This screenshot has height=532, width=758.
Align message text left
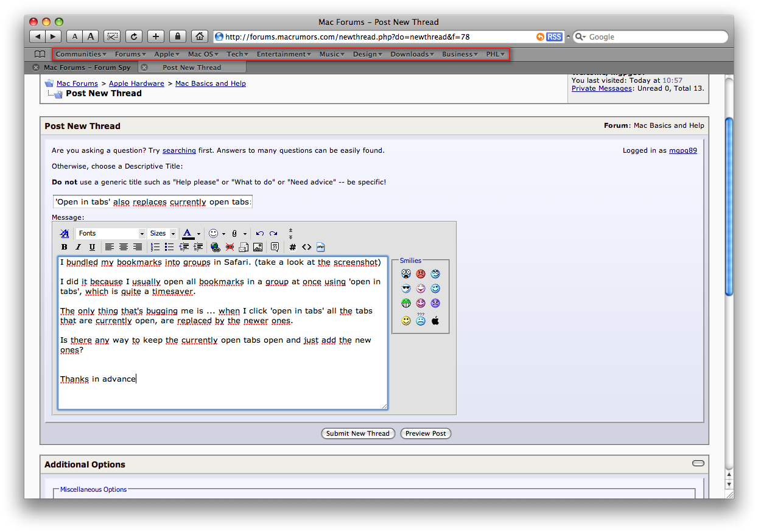(x=110, y=247)
